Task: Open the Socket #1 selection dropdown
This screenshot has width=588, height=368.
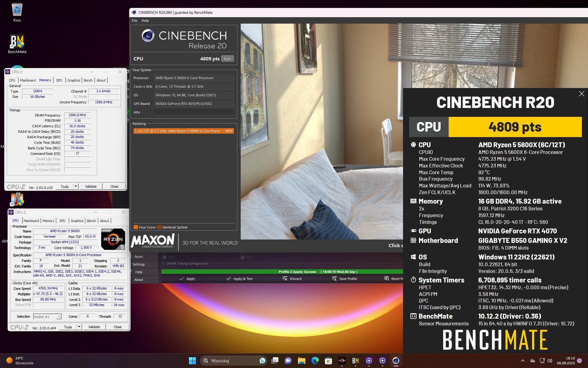Action: (47, 316)
